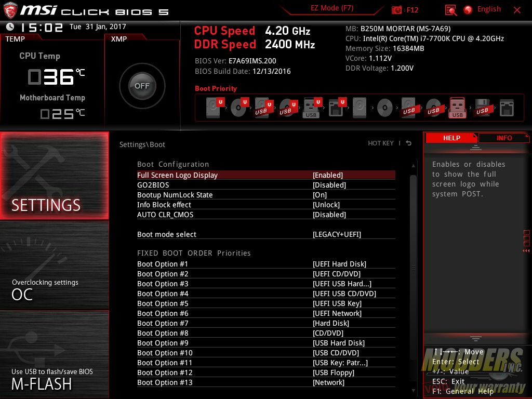Open Boot Option #2 UEFI CD/DVD dropdown

click(x=337, y=274)
